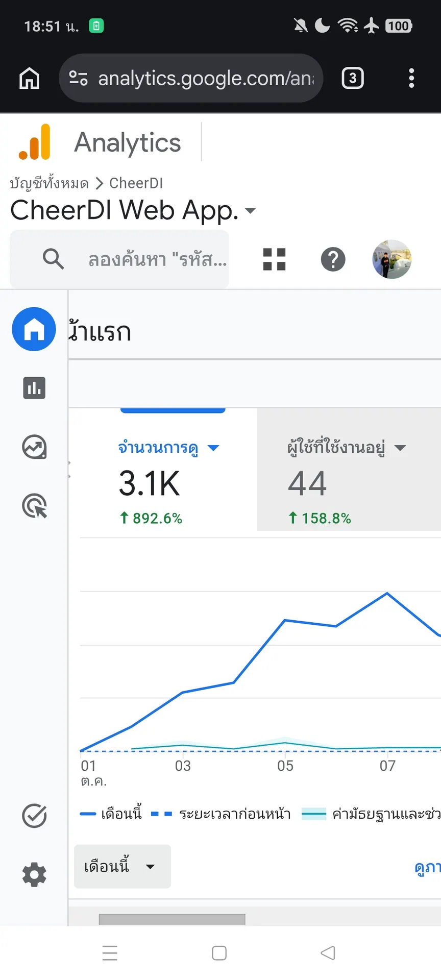
Task: Open site info icon in address bar
Action: click(x=78, y=78)
